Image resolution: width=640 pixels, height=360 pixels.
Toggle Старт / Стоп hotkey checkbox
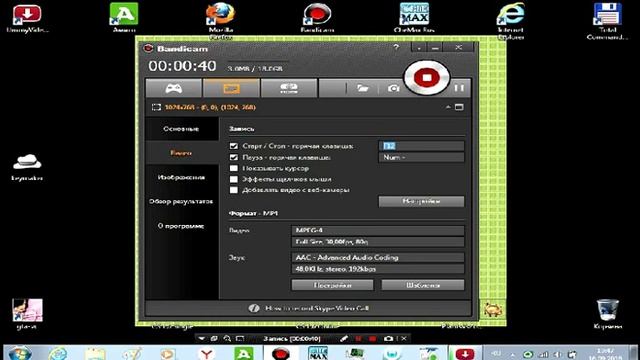233,146
